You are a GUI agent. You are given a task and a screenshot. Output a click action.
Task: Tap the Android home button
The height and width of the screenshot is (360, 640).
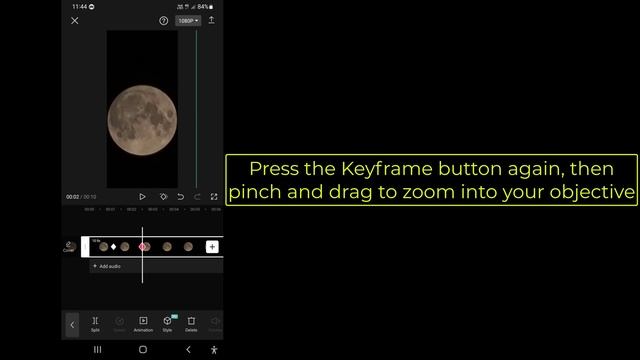point(143,349)
